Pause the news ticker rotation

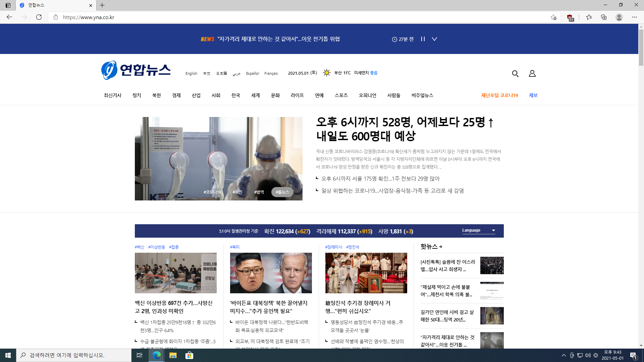click(x=423, y=39)
